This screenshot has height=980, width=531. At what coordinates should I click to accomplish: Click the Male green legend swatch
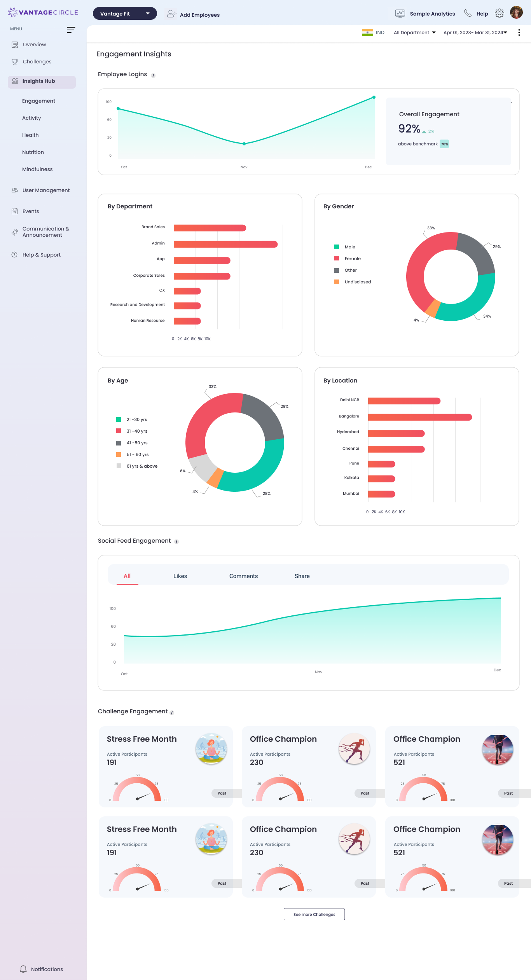[x=337, y=247]
